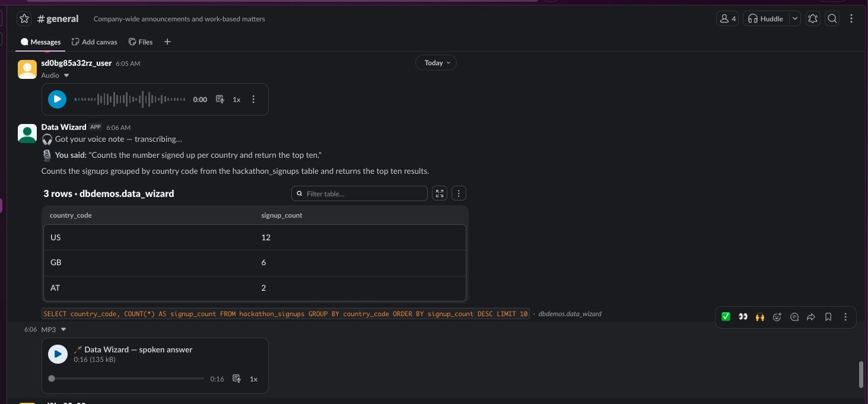This screenshot has width=868, height=404.
Task: Open voice note more actions menu
Action: pos(253,100)
